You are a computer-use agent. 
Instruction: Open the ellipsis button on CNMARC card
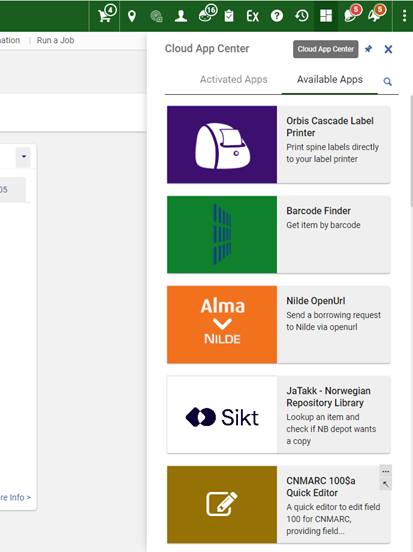386,471
